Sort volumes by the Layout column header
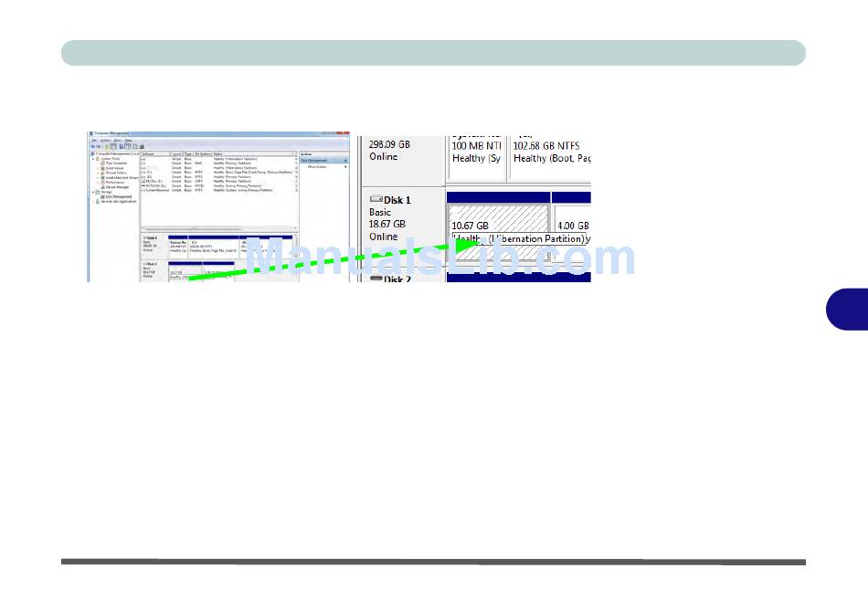 tap(176, 153)
